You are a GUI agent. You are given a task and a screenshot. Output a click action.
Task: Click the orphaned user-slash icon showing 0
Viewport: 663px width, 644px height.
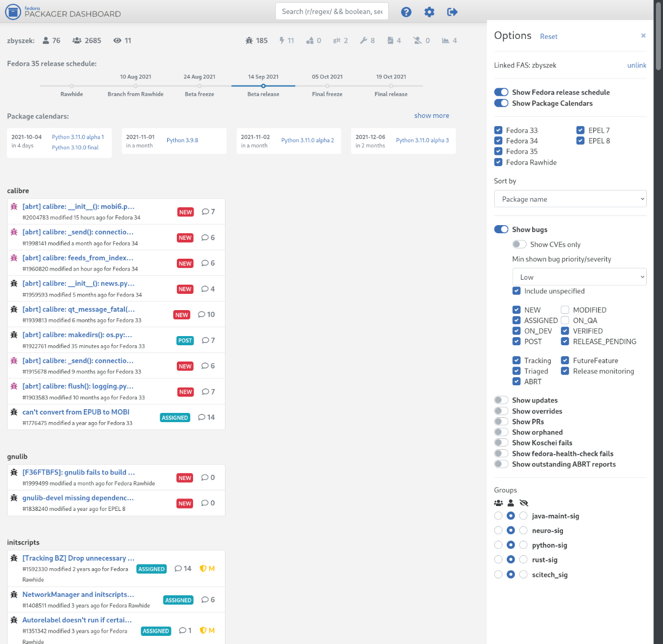click(x=417, y=41)
